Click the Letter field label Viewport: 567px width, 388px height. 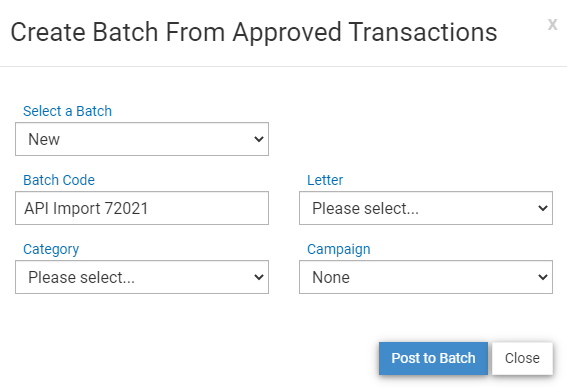[x=325, y=180]
